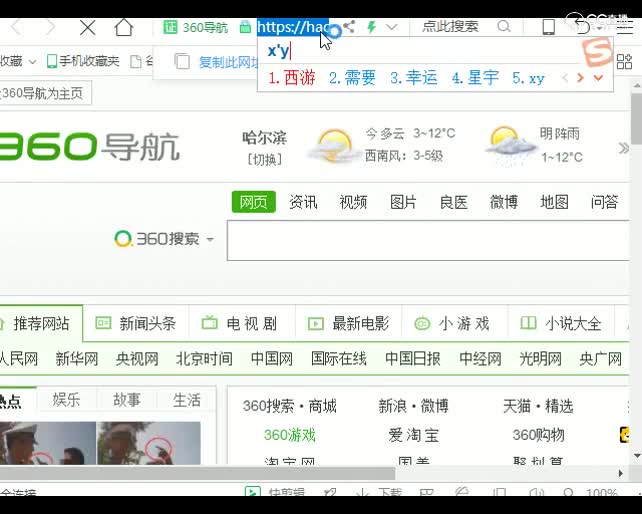This screenshot has width=642, height=514.
Task: Open 天猫·精选 link
Action: (538, 406)
